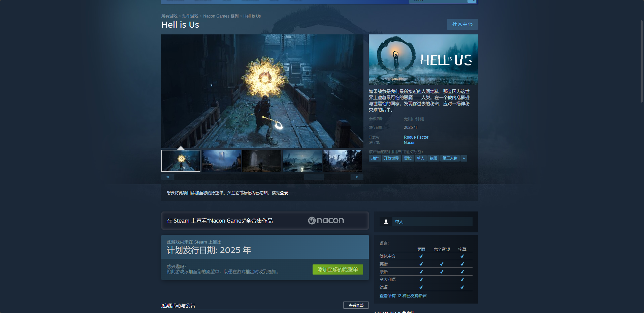Screen dimensions: 644x313
Task: Open the 动作游戏 breadcrumb link
Action: point(190,16)
